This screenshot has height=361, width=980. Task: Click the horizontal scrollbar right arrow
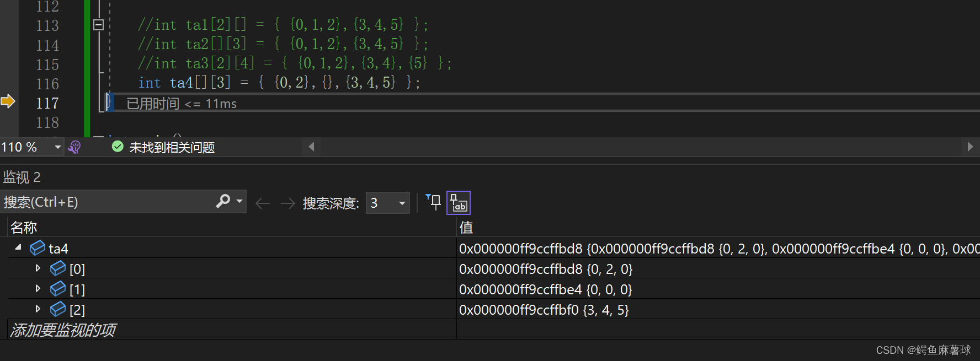click(x=970, y=147)
